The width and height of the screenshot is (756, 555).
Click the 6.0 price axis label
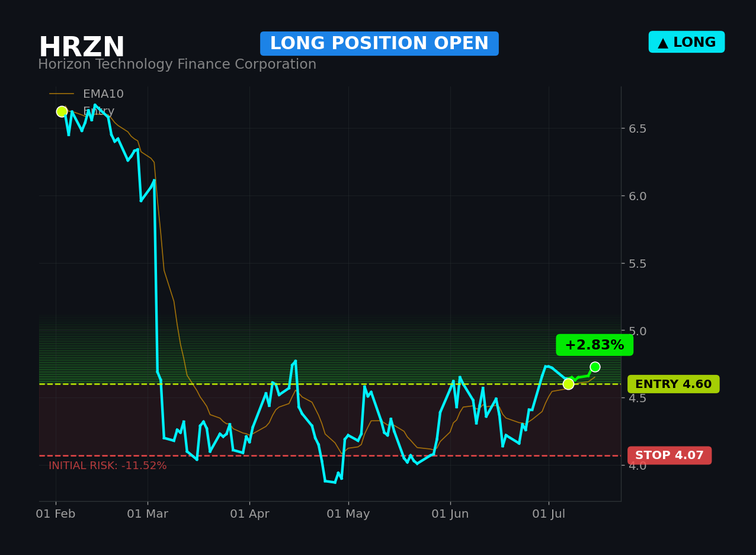pos(638,196)
